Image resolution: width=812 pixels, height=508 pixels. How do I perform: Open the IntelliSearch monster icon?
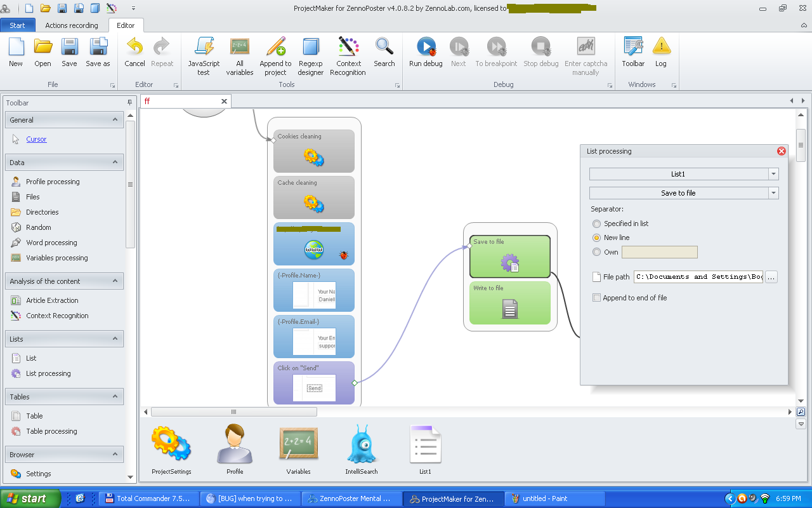click(362, 444)
